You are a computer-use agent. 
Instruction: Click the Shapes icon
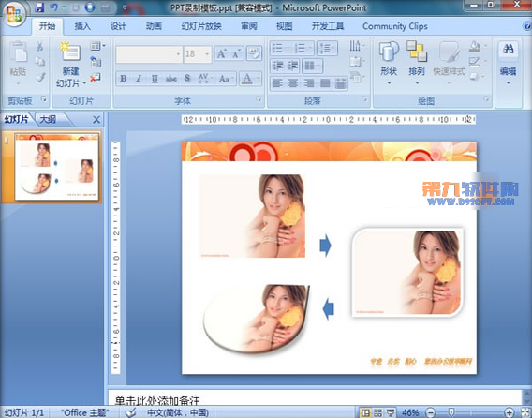389,52
